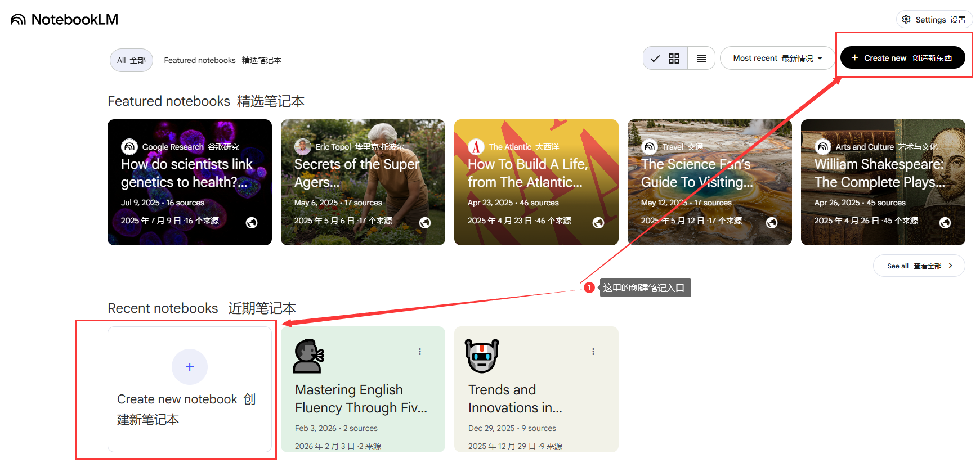980x476 pixels.
Task: Open Settings via the gear icon
Action: 906,19
